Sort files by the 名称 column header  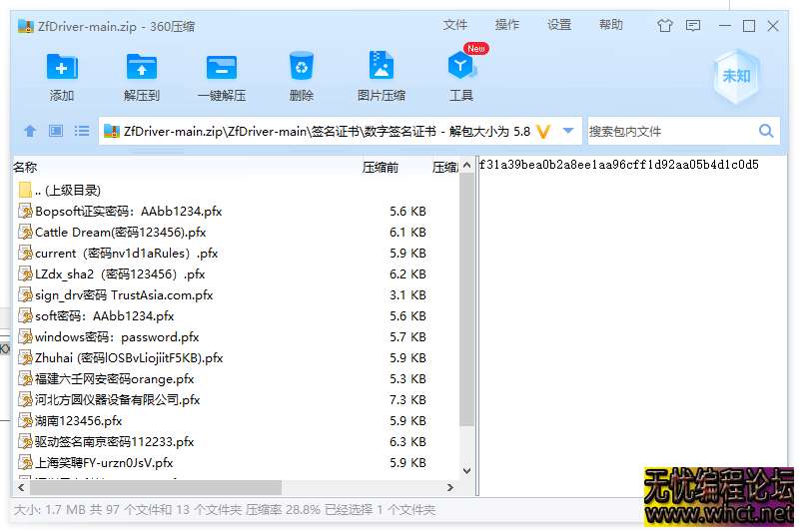[26, 167]
